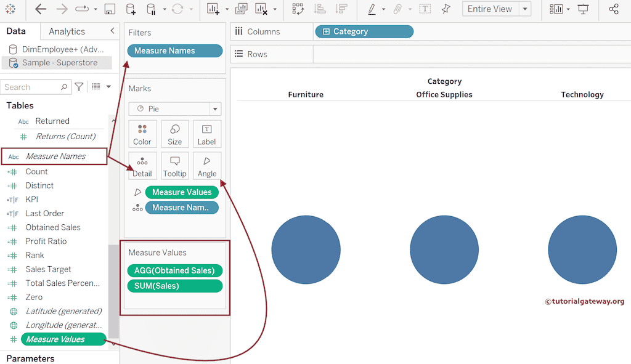The height and width of the screenshot is (364, 631).
Task: Click the Office Supplies column header
Action: pos(444,94)
